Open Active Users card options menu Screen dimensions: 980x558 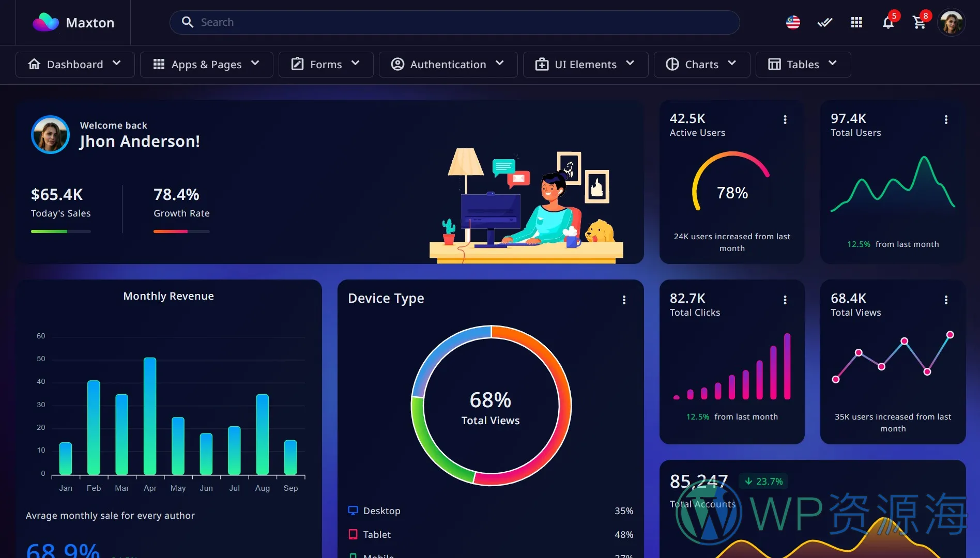click(785, 120)
